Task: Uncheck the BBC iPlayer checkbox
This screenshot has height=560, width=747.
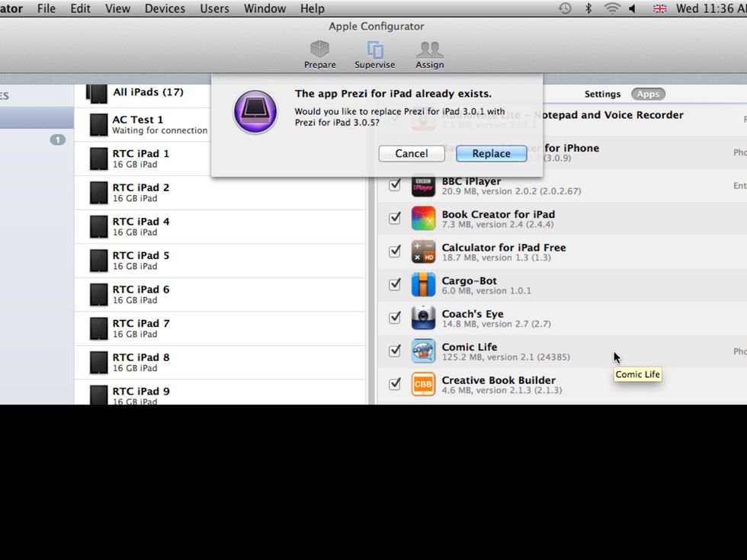Action: (x=395, y=185)
